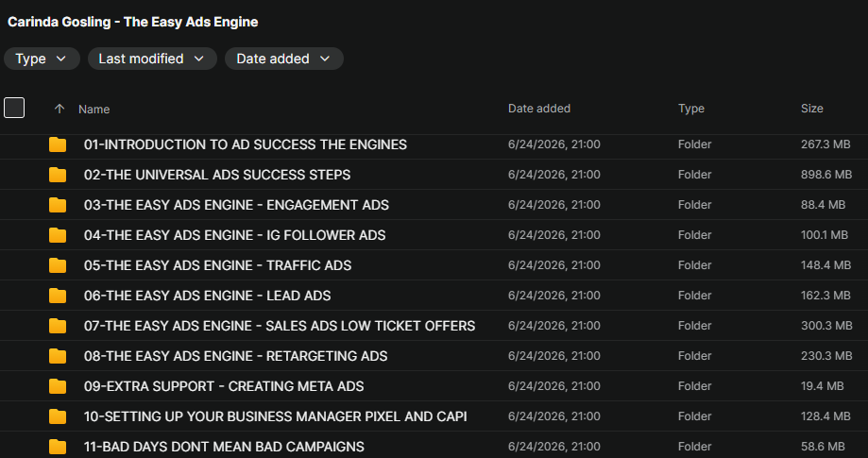Viewport: 868px width, 458px height.
Task: Tick the select-all checkbox in the header
Action: click(x=14, y=108)
